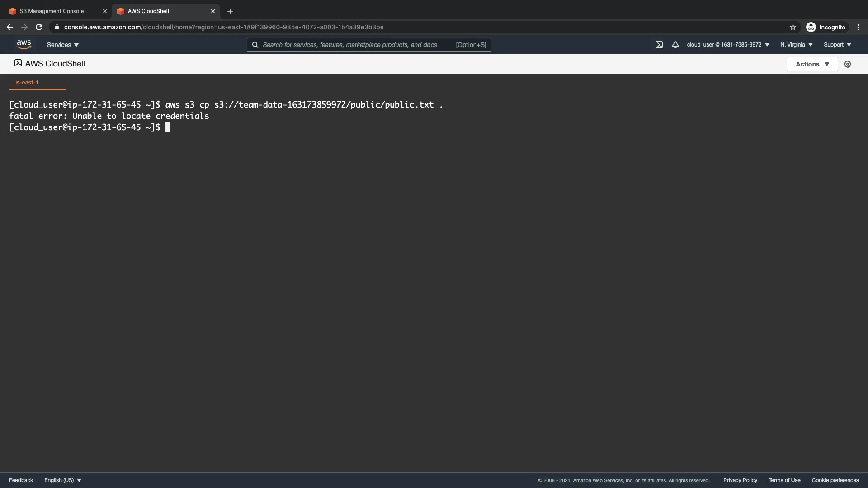Focus the AWS services search box
This screenshot has height=488, width=868.
tap(357, 45)
